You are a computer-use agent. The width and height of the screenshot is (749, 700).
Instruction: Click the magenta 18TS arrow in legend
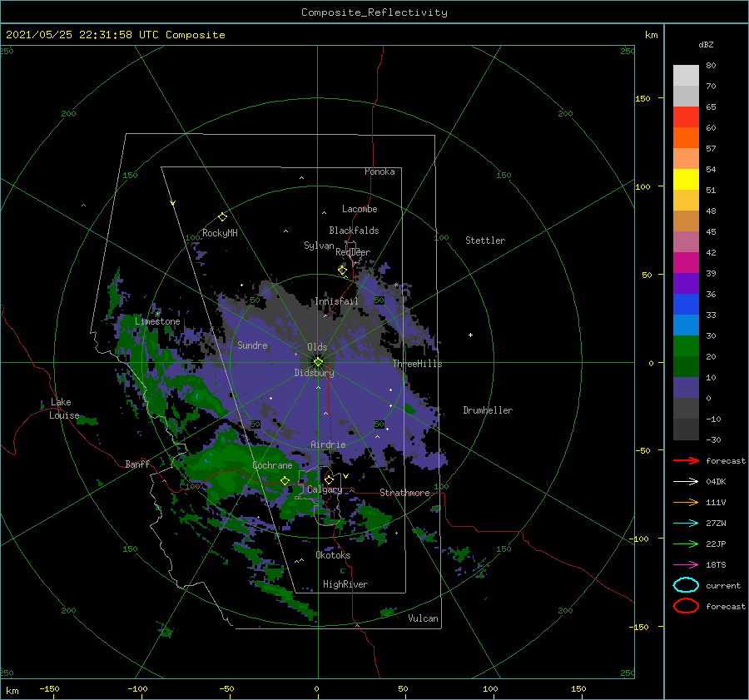(686, 565)
